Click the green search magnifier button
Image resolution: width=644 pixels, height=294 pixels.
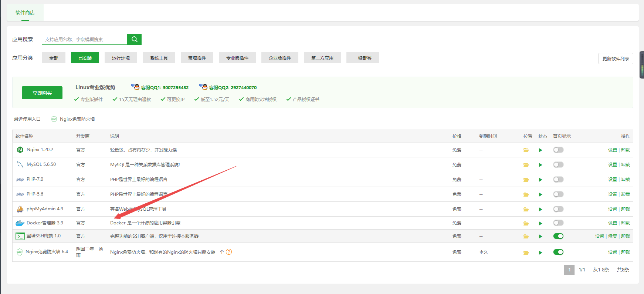click(134, 39)
